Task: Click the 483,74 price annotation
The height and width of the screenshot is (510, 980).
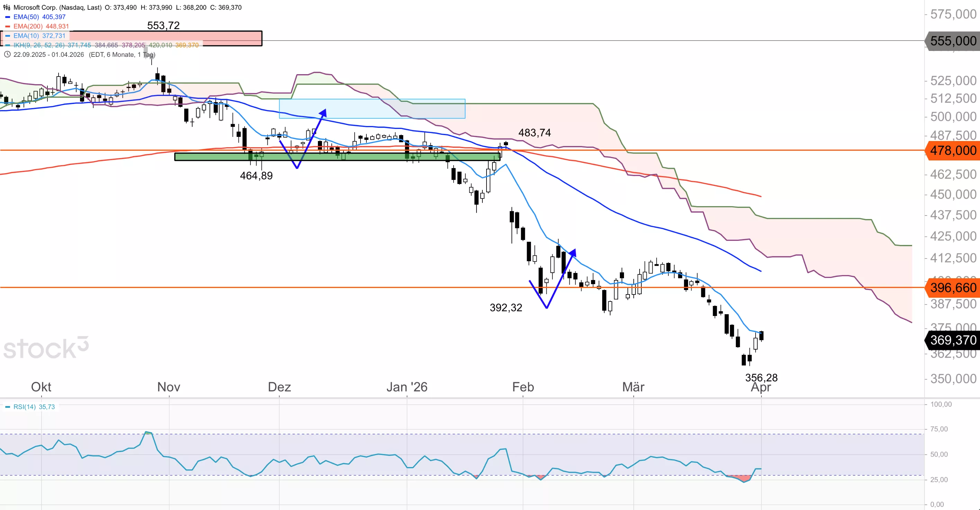Action: [534, 132]
